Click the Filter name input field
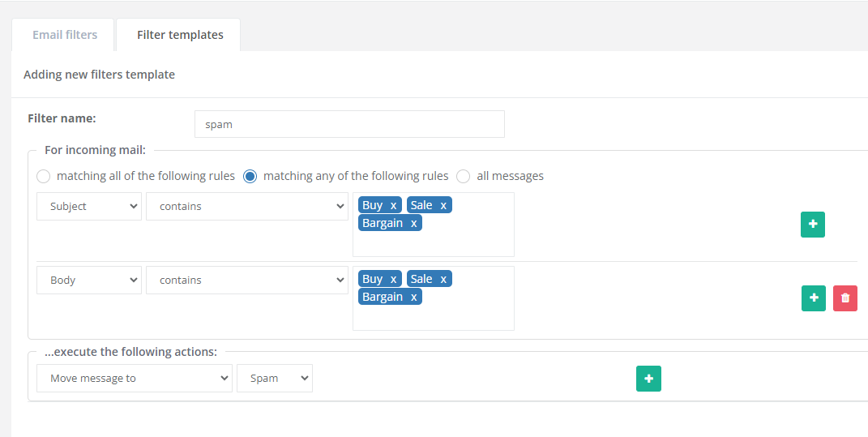The width and height of the screenshot is (868, 437). pos(349,125)
